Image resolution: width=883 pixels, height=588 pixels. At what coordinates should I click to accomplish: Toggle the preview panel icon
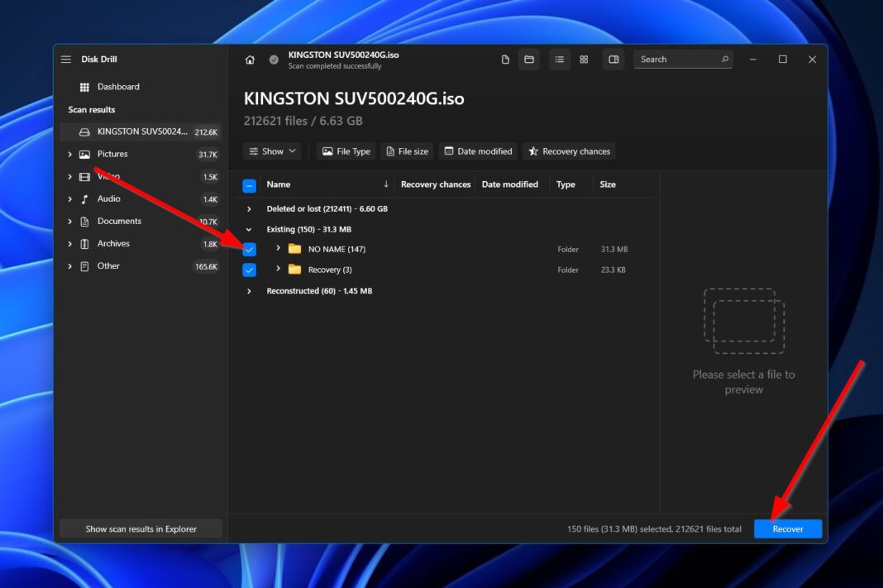click(x=613, y=59)
